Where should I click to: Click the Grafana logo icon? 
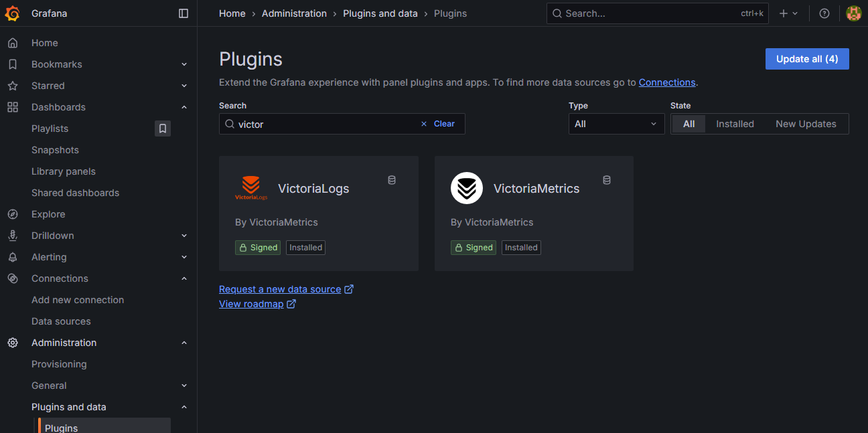coord(12,13)
